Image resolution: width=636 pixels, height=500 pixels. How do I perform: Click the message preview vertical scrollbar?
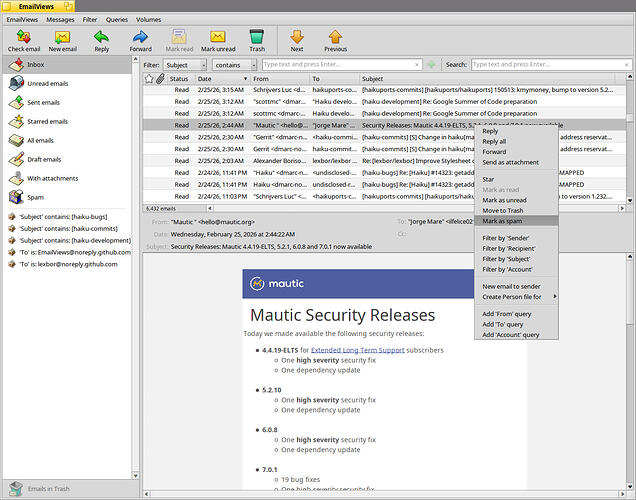tap(630, 371)
